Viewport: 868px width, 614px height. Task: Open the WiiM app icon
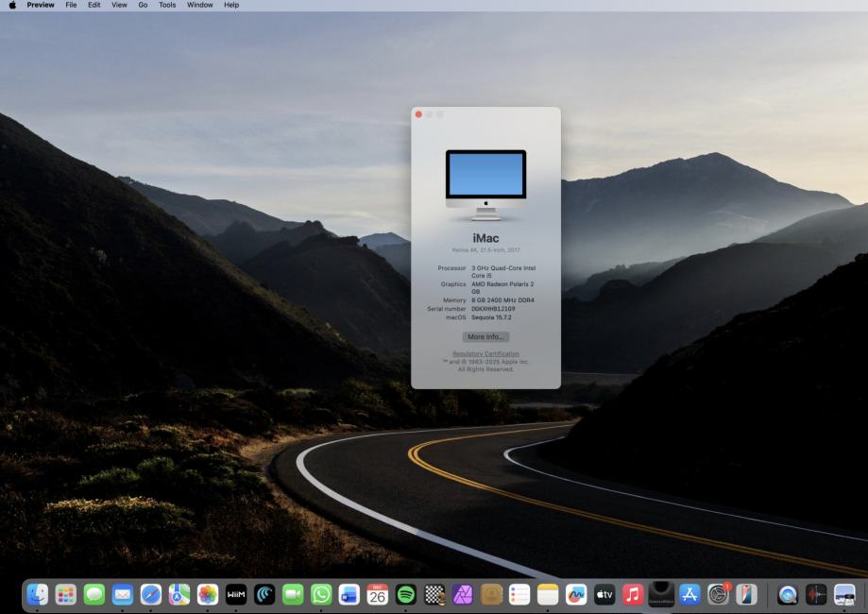[236, 594]
